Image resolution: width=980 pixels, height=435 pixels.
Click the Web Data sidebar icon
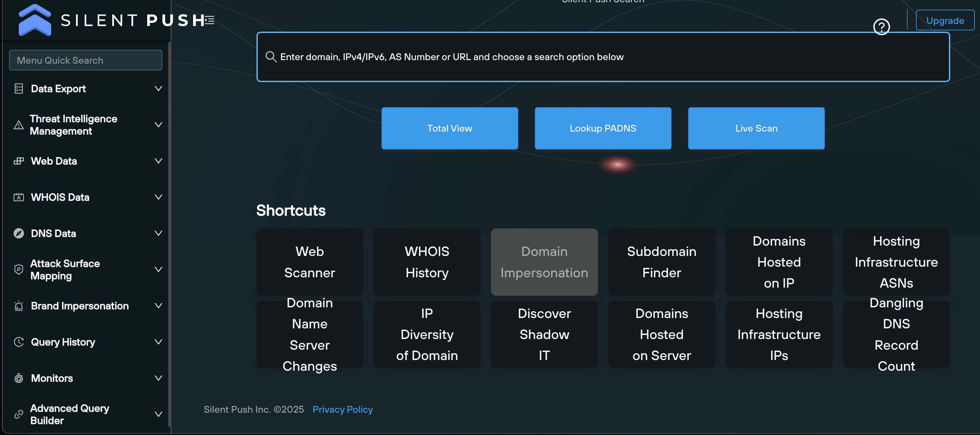tap(19, 161)
